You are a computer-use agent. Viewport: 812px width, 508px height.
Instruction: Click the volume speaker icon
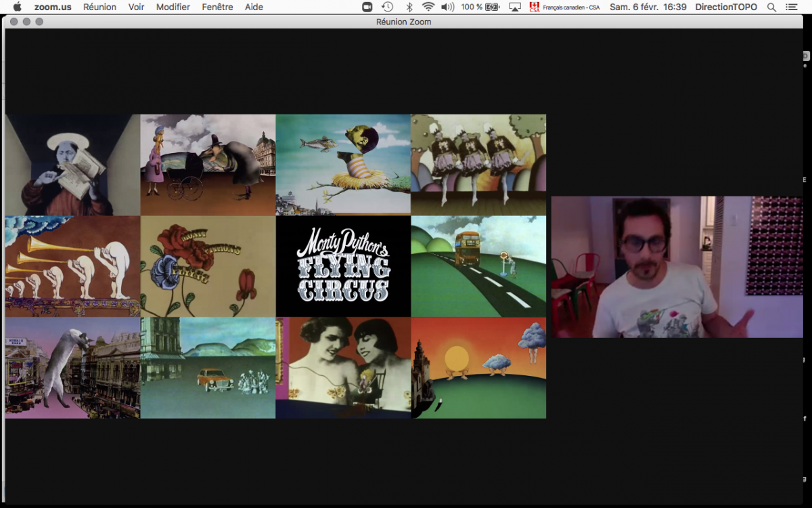coord(447,7)
